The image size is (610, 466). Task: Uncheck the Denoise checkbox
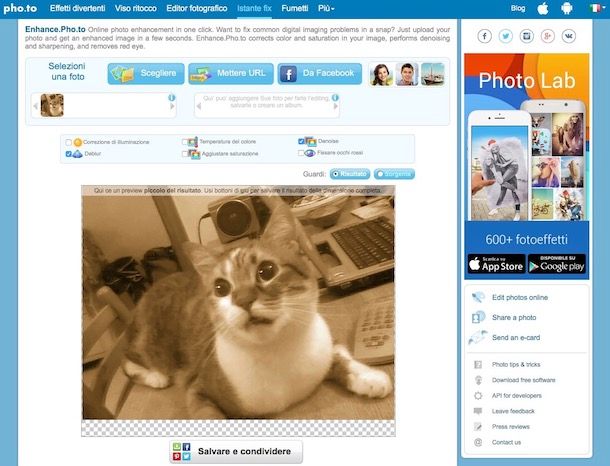301,141
